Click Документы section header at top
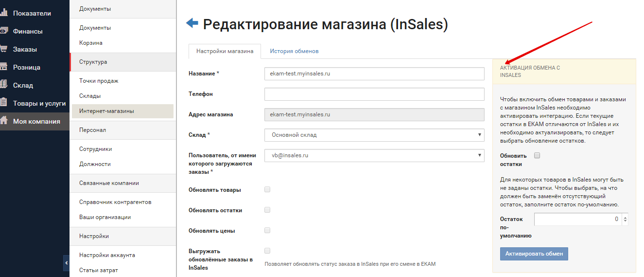 point(122,9)
